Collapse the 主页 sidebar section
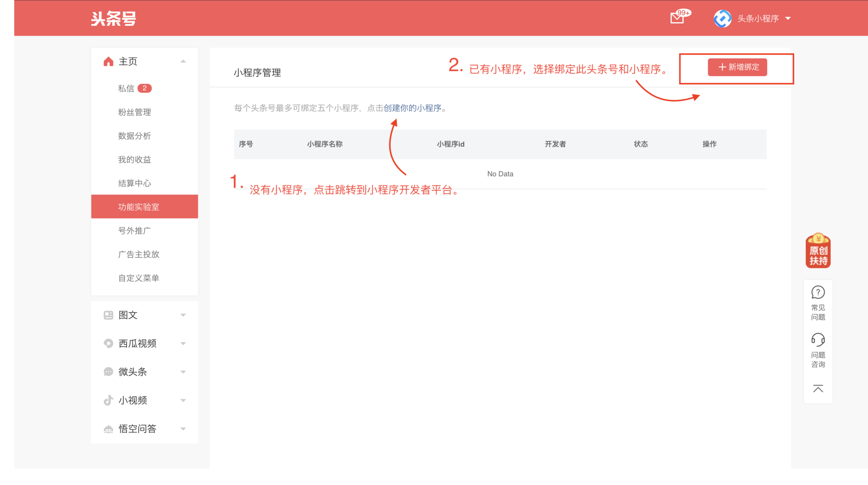 tap(183, 61)
